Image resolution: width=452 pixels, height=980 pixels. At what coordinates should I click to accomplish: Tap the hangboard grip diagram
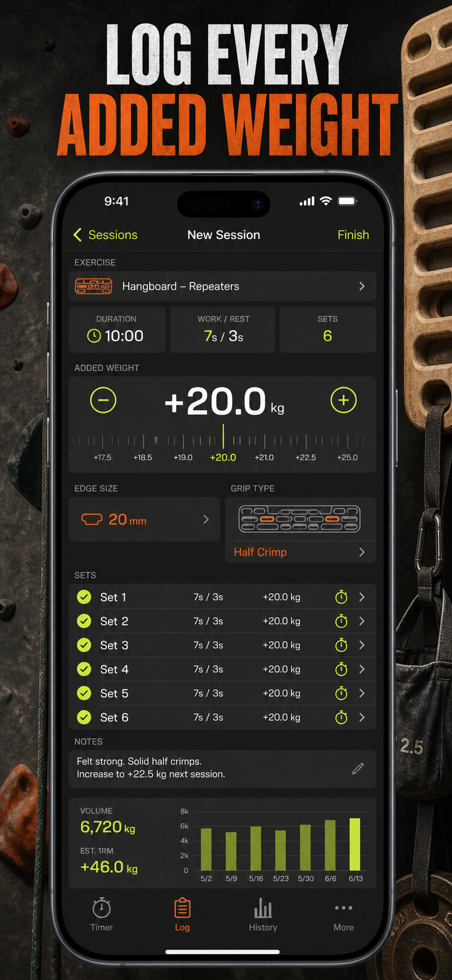[300, 518]
